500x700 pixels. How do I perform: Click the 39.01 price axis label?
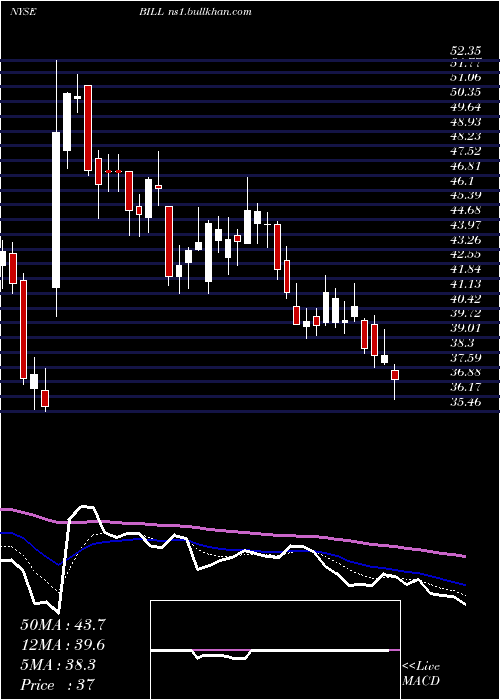(x=466, y=328)
